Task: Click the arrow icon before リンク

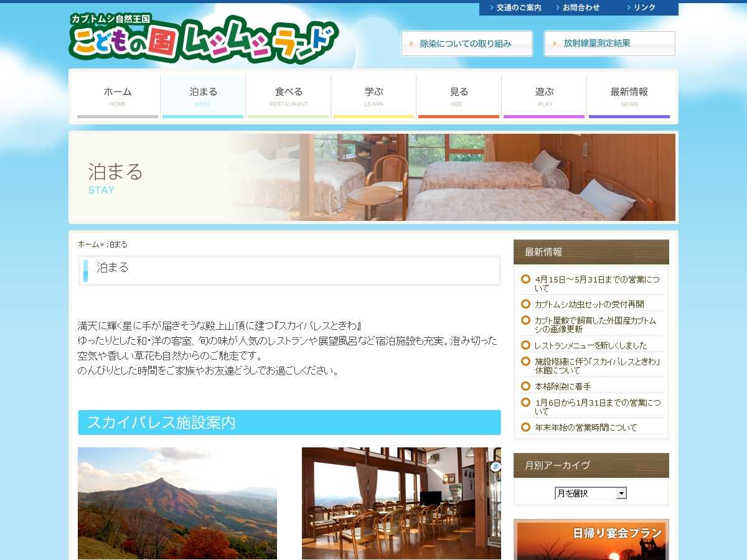Action: click(628, 7)
